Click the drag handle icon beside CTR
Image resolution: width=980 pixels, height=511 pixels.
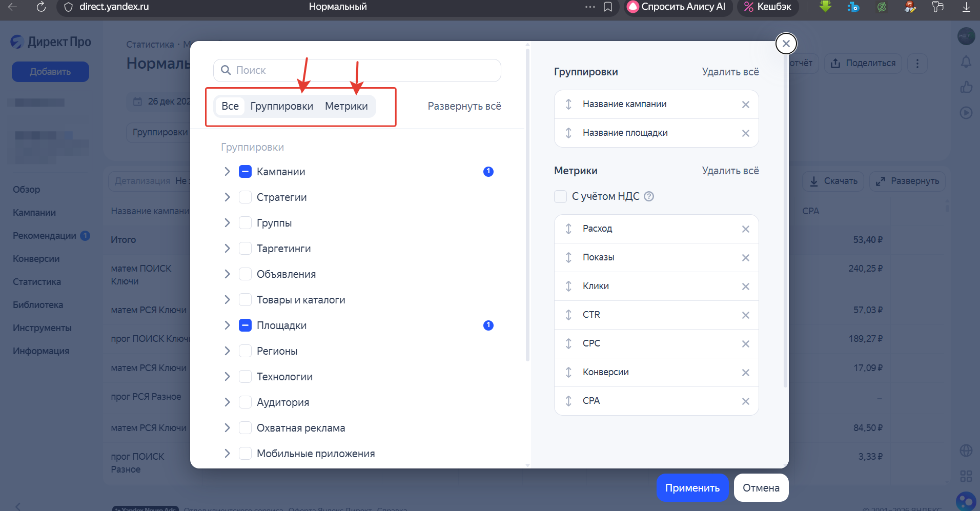pyautogui.click(x=568, y=315)
